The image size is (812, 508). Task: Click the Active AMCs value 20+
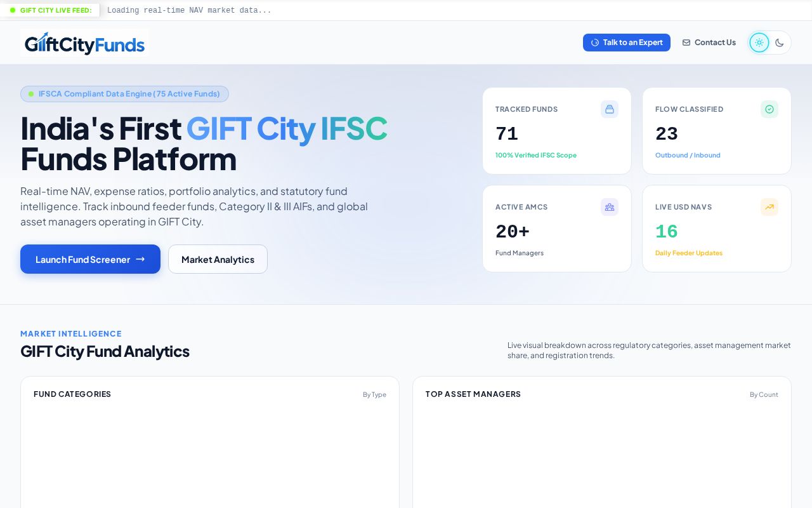tap(513, 232)
